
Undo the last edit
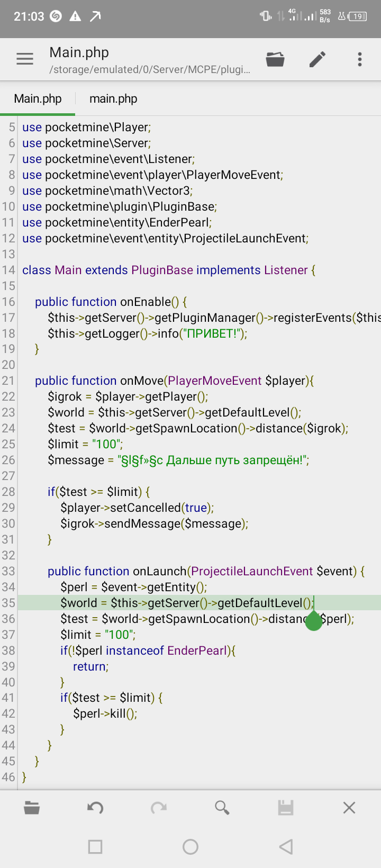click(95, 808)
